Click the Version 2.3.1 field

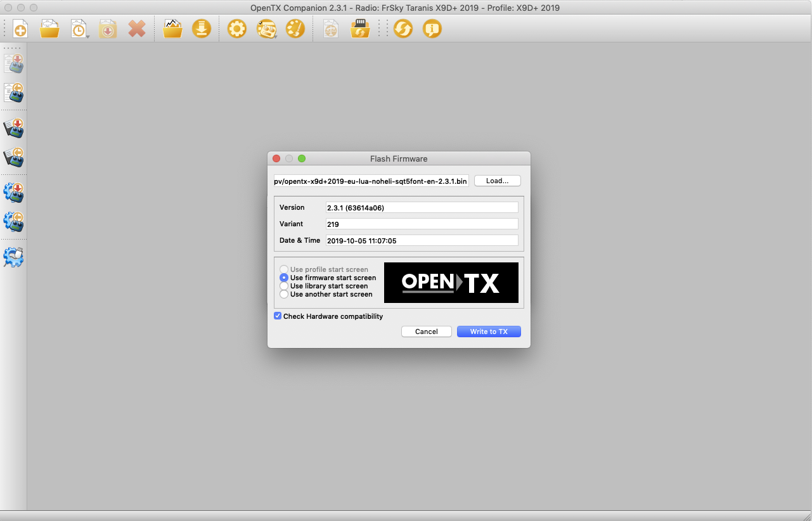tap(422, 208)
